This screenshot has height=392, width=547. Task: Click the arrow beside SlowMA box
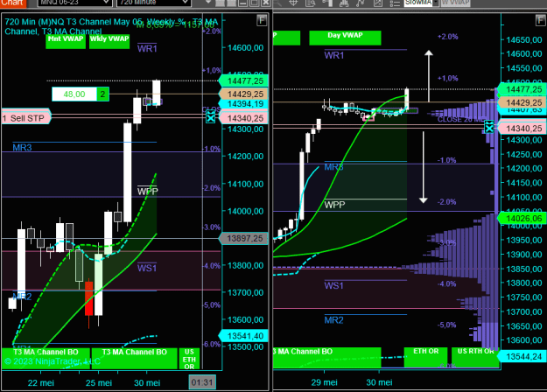pos(436,3)
